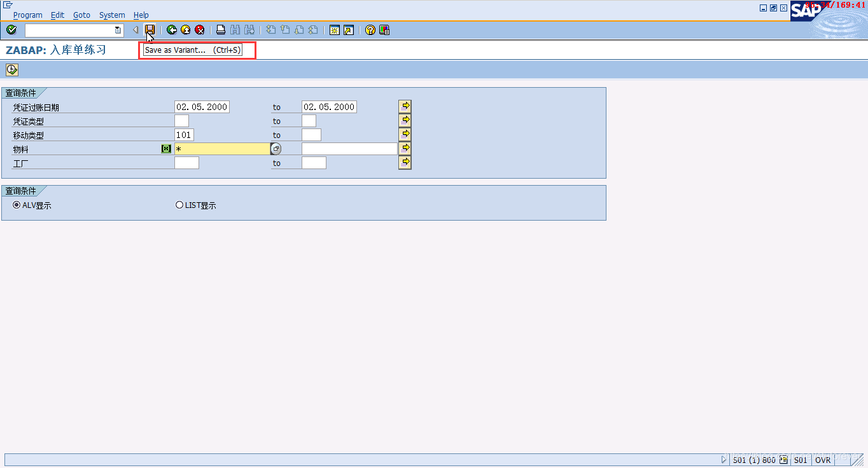Click the Next Page icon
This screenshot has height=468, width=868.
tap(298, 30)
